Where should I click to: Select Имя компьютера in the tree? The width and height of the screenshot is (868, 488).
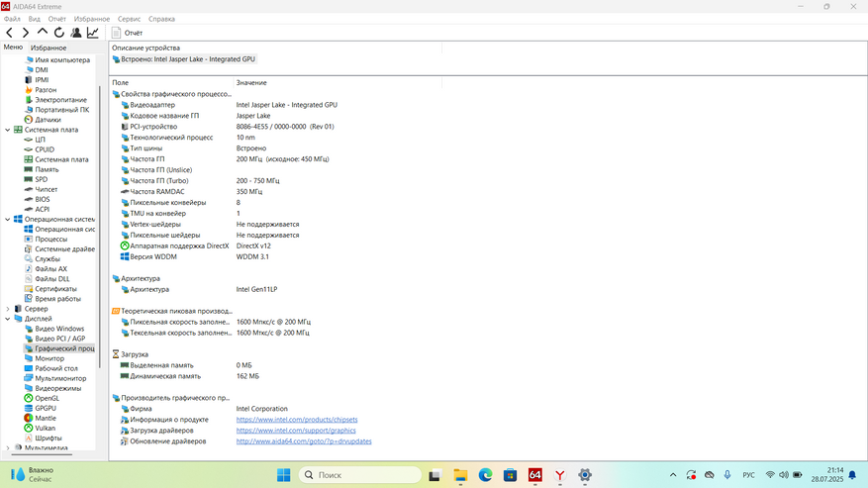pyautogui.click(x=57, y=59)
